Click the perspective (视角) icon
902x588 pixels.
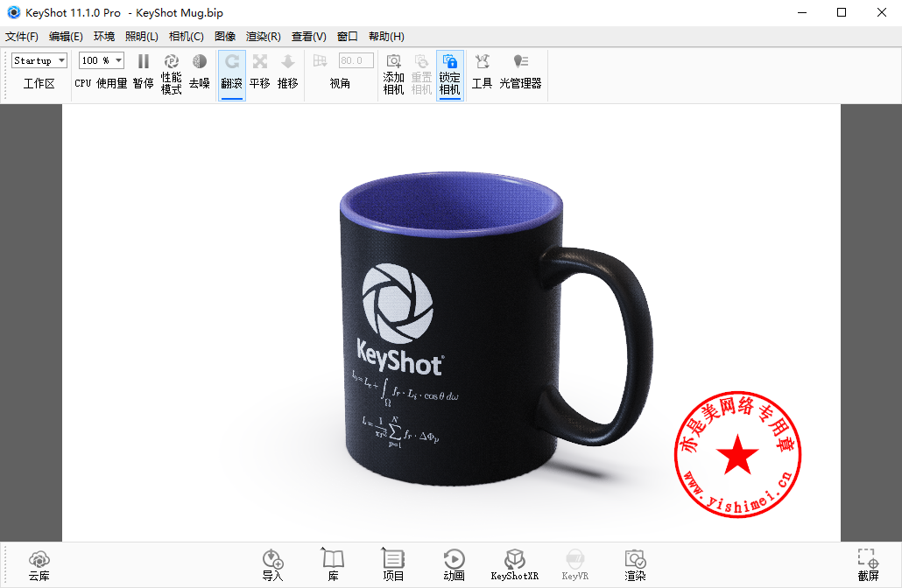(x=320, y=61)
